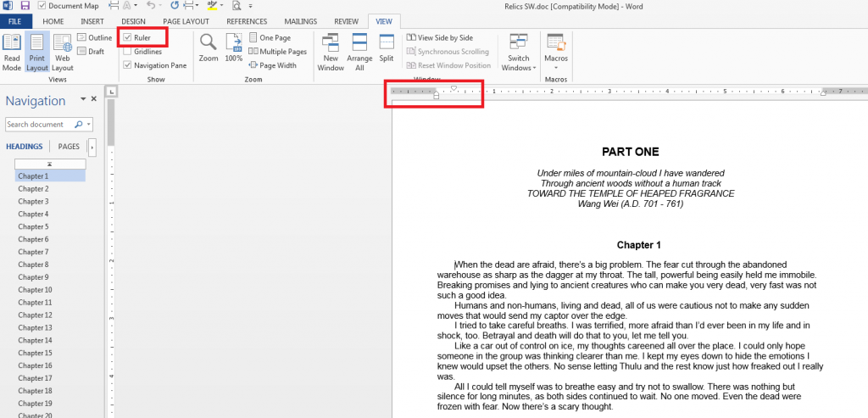The width and height of the screenshot is (868, 418).
Task: Show more Navigation tabs arrow
Action: (x=92, y=148)
